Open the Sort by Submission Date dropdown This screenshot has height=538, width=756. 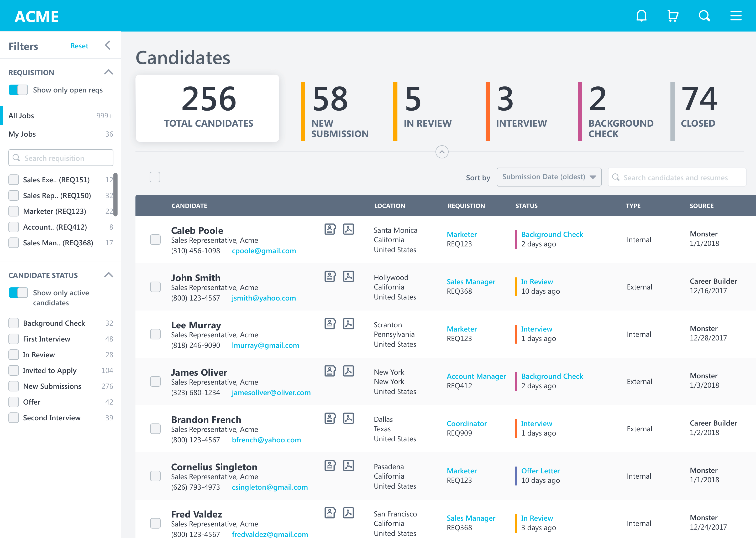coord(548,177)
